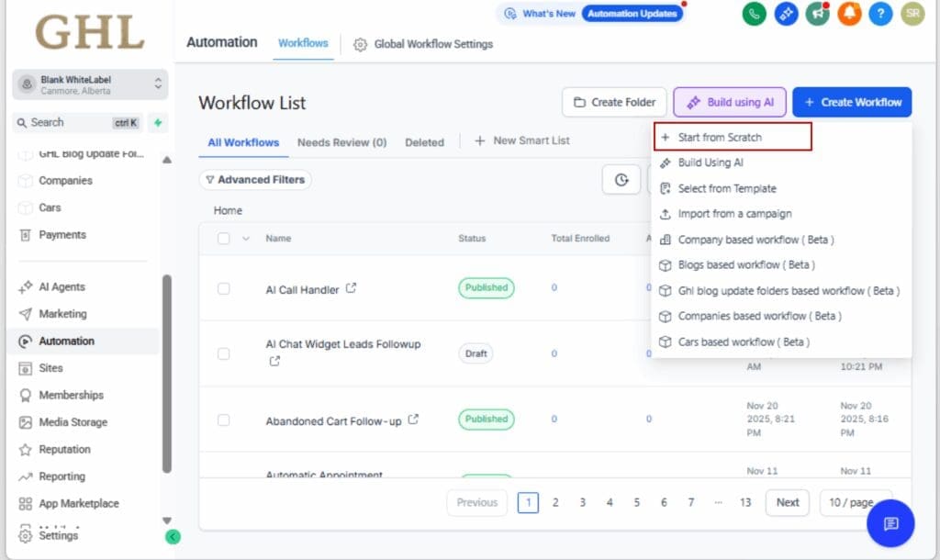Screen dimensions: 940x560
Task: Click the Reputation star icon
Action: pos(25,449)
